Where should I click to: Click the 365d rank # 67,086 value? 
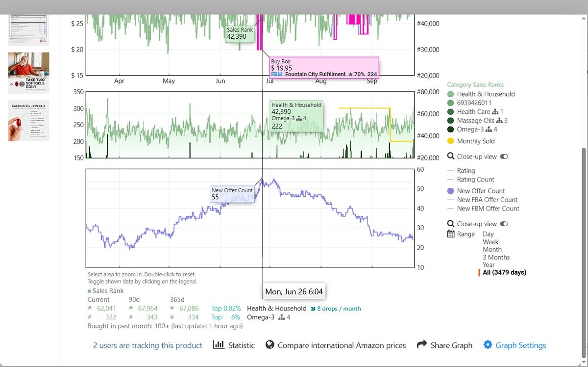tap(185, 309)
